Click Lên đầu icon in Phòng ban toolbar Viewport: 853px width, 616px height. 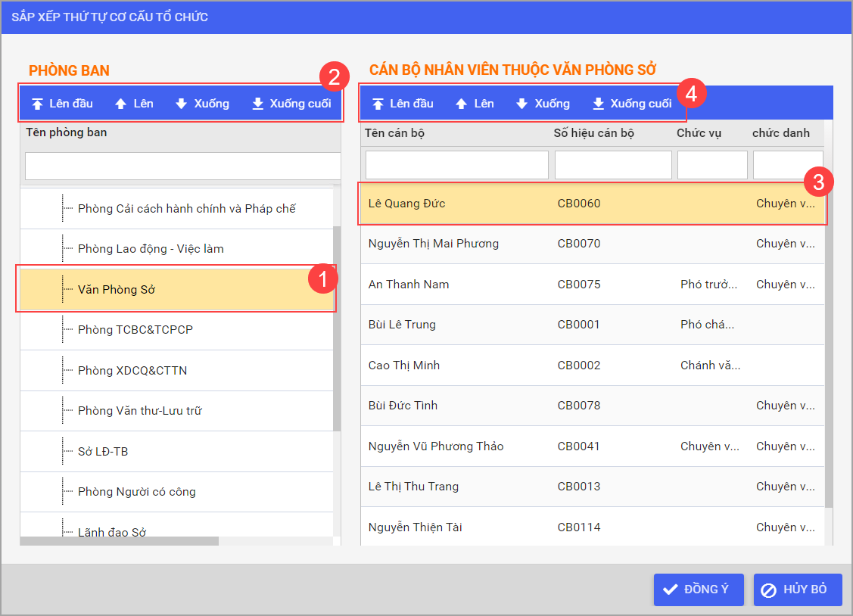[38, 104]
